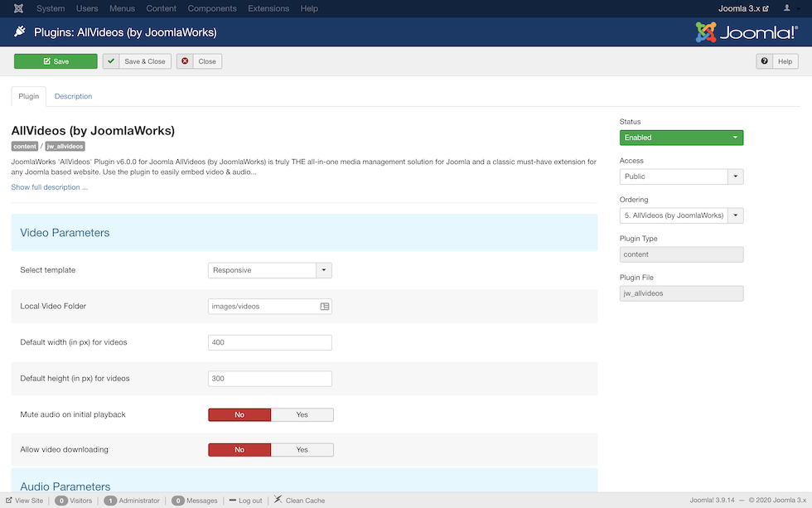This screenshot has width=812, height=508.
Task: Open the Access Public dropdown
Action: pos(681,177)
